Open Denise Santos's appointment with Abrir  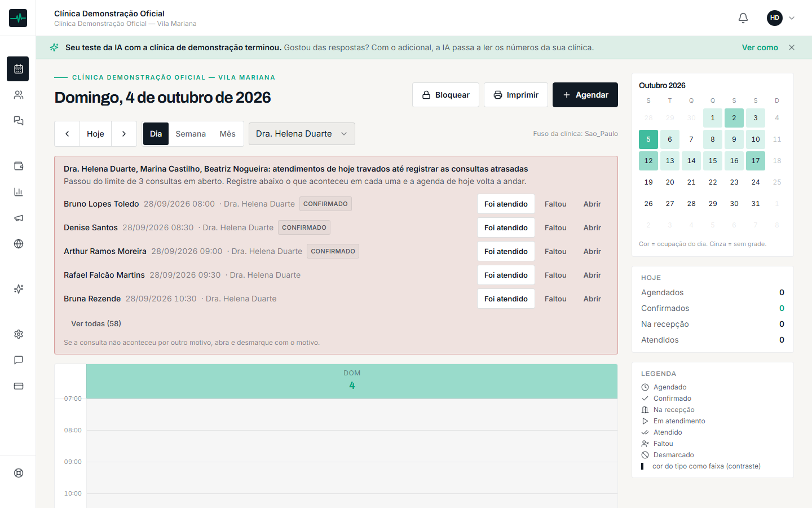pyautogui.click(x=592, y=227)
